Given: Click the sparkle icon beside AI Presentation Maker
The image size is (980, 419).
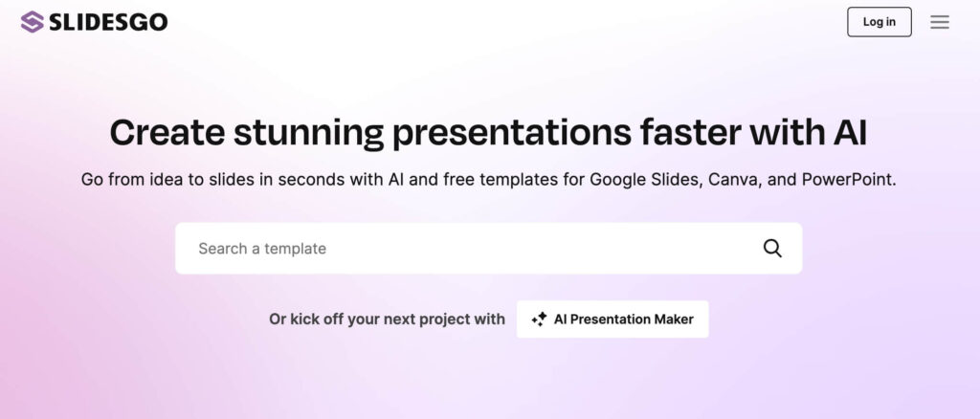Looking at the screenshot, I should point(539,320).
